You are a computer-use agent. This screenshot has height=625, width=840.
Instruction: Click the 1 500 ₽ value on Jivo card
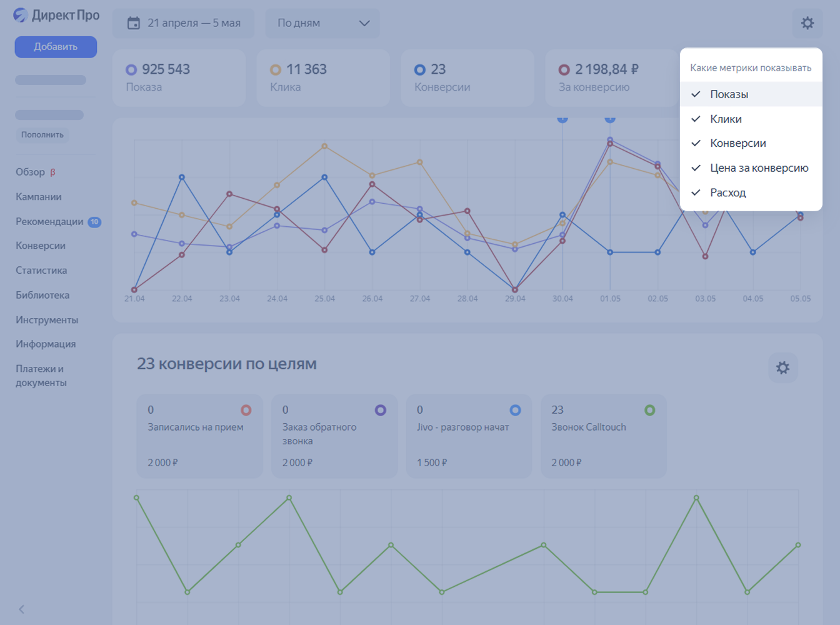click(x=432, y=463)
